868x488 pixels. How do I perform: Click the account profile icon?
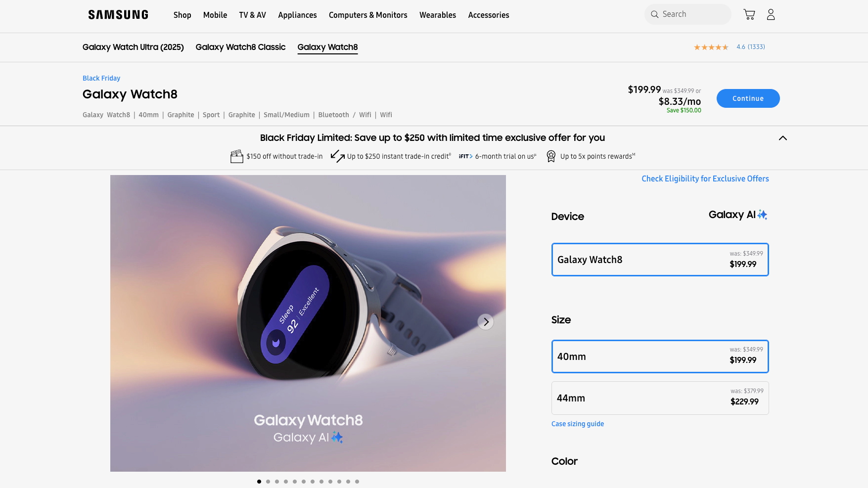tap(771, 14)
